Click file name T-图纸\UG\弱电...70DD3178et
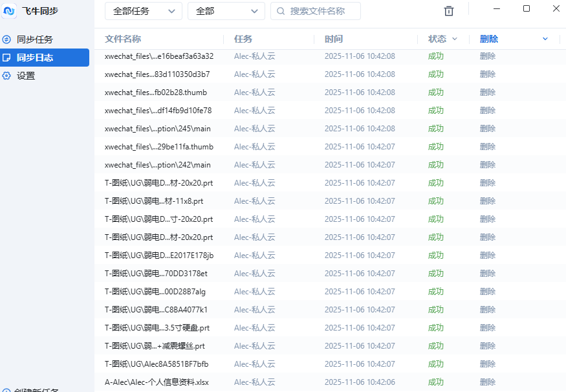This screenshot has width=566, height=392. coord(156,274)
